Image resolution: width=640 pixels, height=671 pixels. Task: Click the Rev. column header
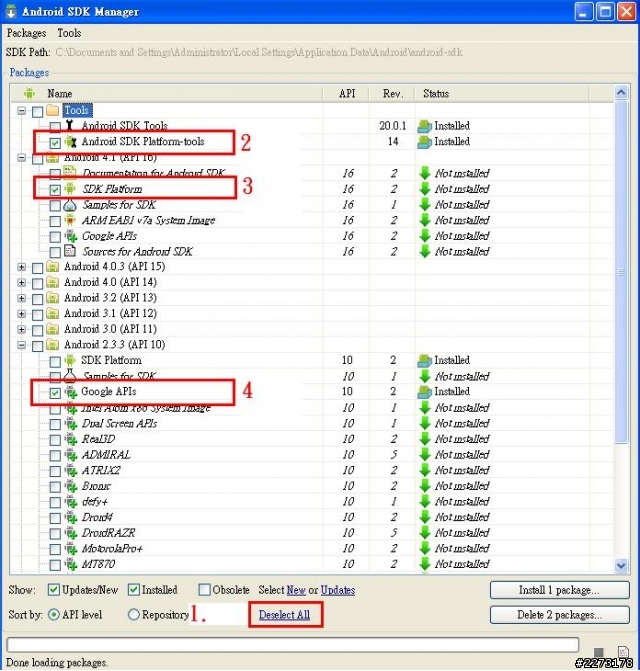(392, 93)
